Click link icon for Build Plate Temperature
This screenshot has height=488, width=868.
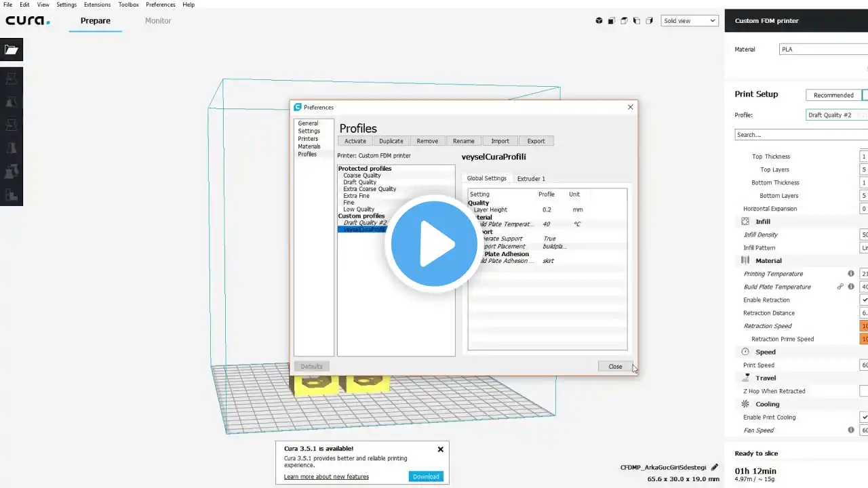pyautogui.click(x=840, y=287)
